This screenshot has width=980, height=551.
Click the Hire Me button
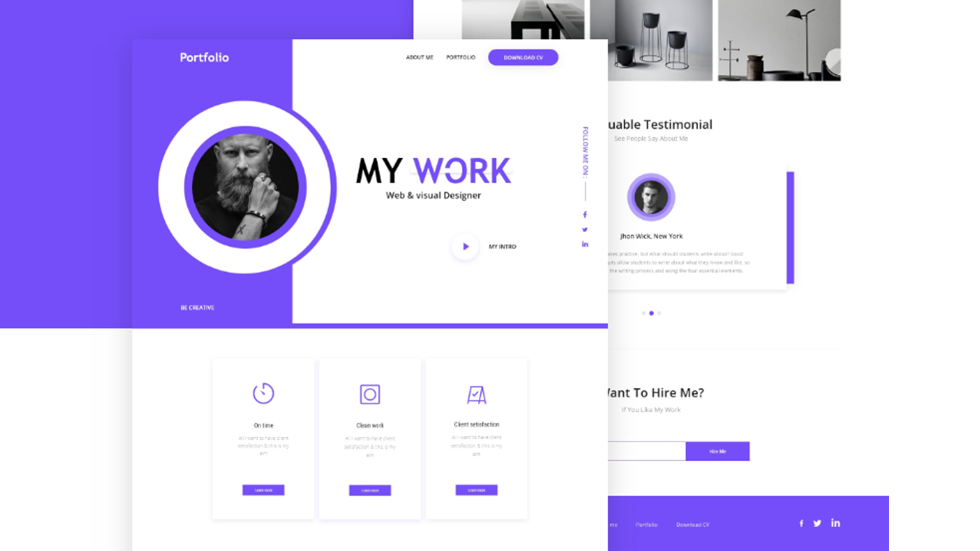click(x=717, y=451)
